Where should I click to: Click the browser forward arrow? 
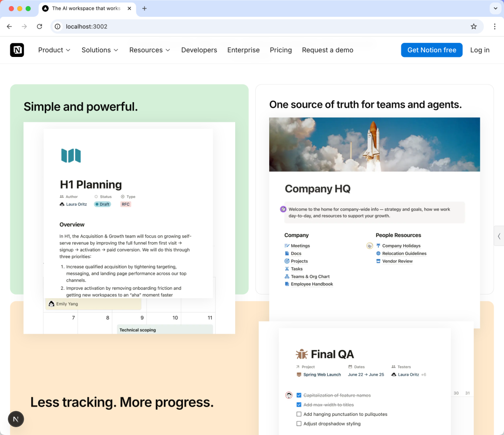click(x=24, y=26)
